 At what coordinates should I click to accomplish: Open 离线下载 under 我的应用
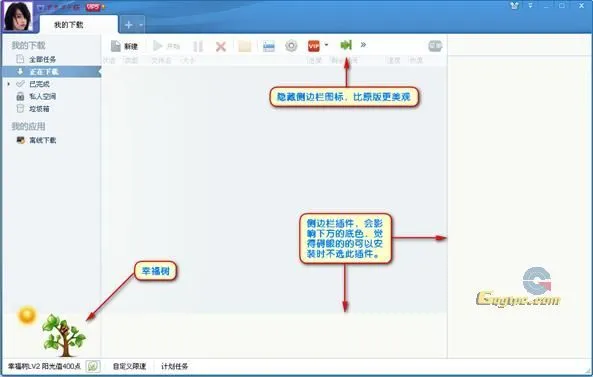[43, 140]
